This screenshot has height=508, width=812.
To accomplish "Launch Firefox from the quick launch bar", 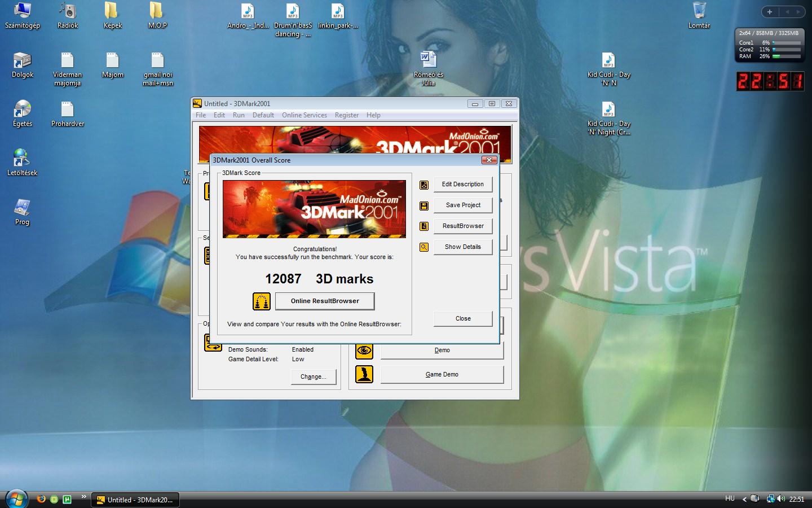I will 41,499.
